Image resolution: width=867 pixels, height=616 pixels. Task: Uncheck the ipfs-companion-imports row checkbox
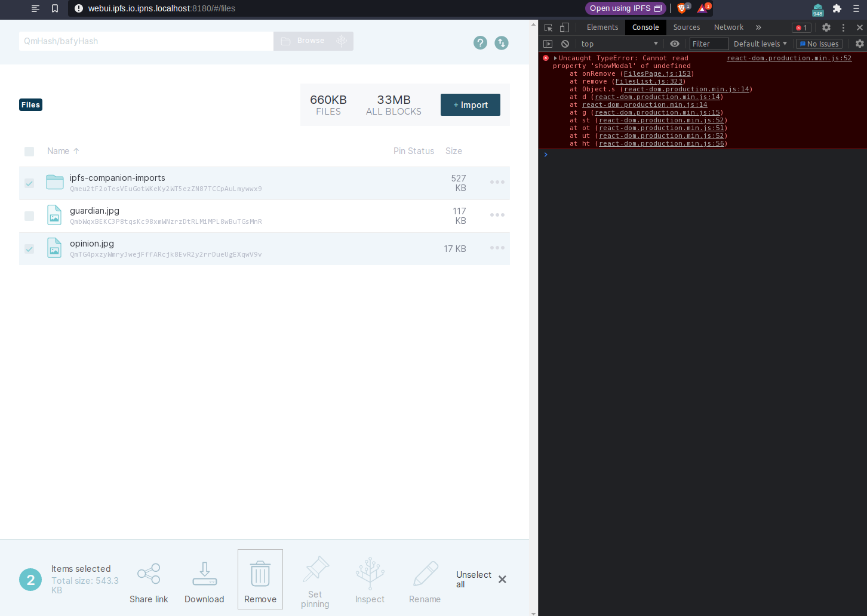[x=29, y=183]
